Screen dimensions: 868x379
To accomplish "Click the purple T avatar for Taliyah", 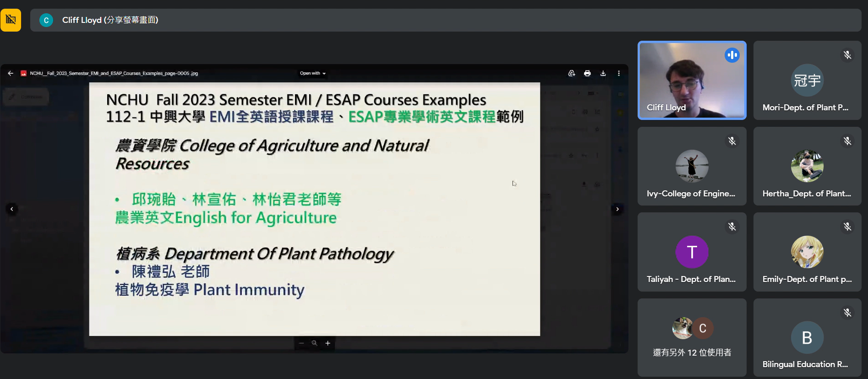I will (692, 252).
